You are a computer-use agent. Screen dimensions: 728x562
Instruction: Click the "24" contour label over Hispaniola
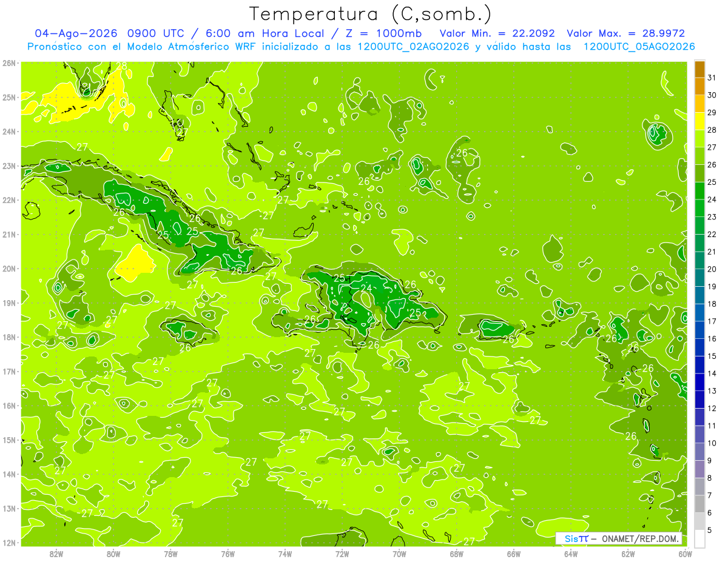click(366, 288)
